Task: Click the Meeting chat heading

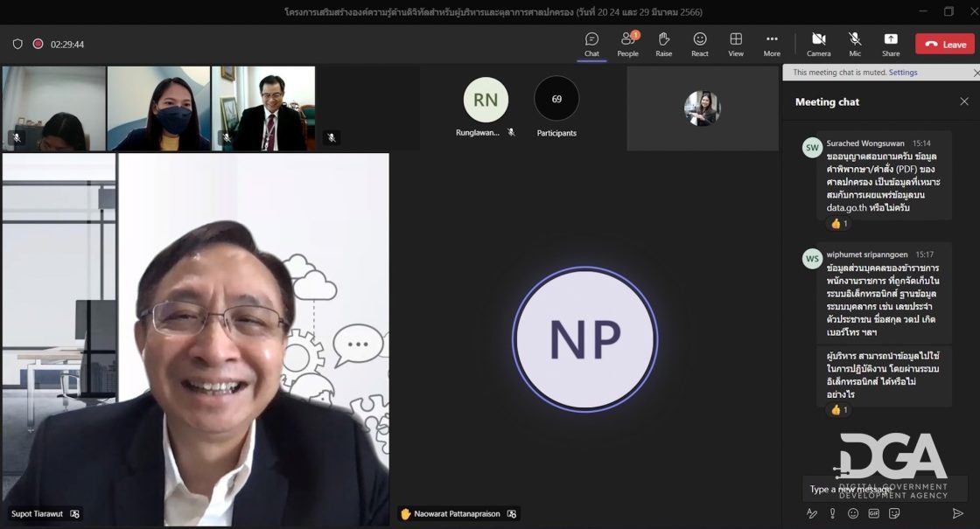Action: 827,101
